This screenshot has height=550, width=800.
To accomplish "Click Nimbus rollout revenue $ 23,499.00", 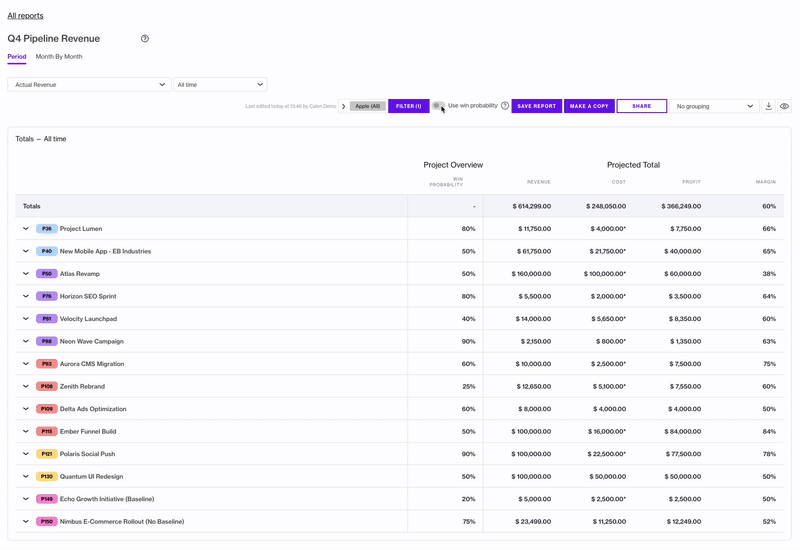I will pos(533,521).
